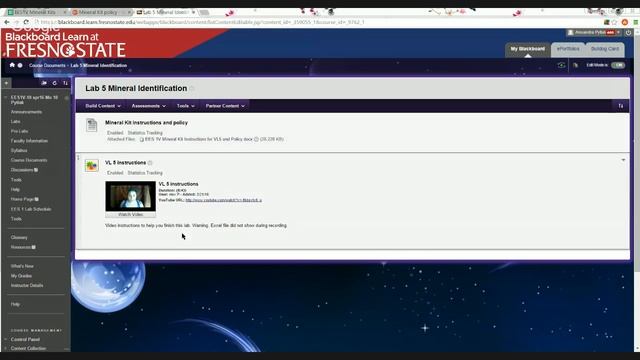This screenshot has height=360, width=640.
Task: Switch to the My Blackboard tab
Action: coord(527,49)
